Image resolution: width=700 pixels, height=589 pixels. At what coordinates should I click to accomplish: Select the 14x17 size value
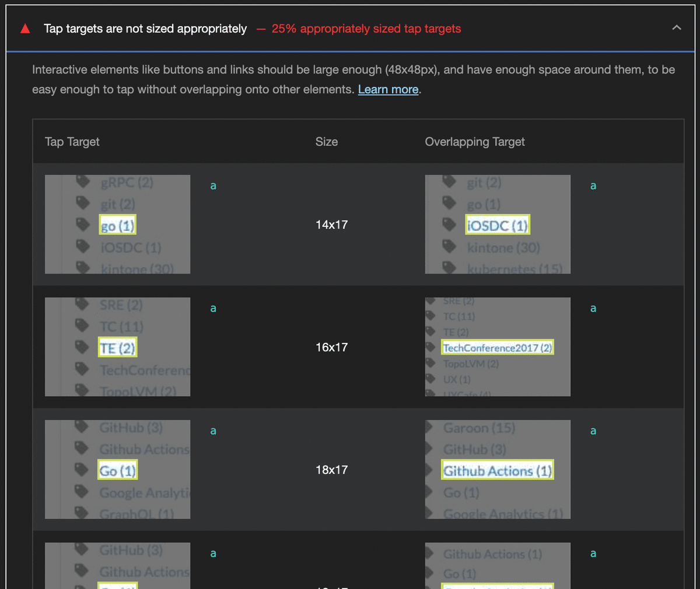click(x=331, y=225)
